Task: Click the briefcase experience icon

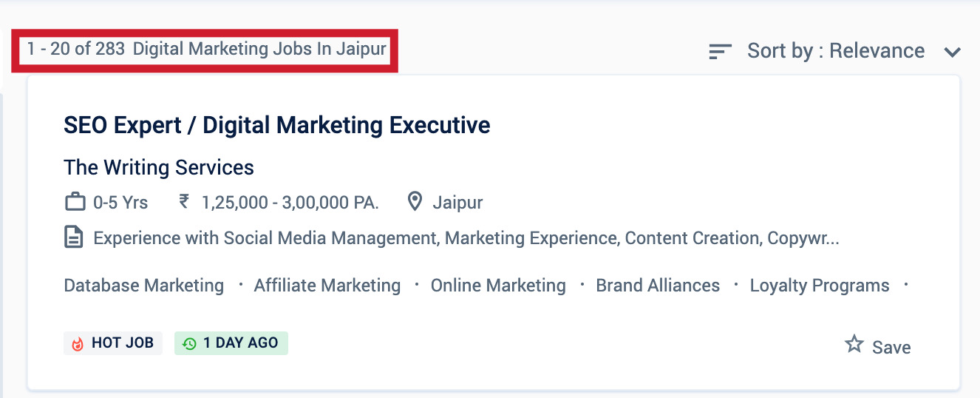Action: pyautogui.click(x=75, y=202)
